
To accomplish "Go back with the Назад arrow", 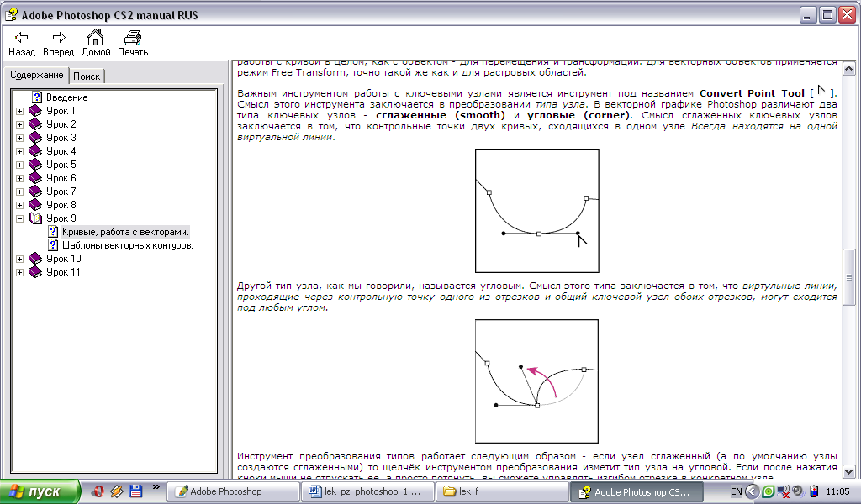I will tap(21, 44).
